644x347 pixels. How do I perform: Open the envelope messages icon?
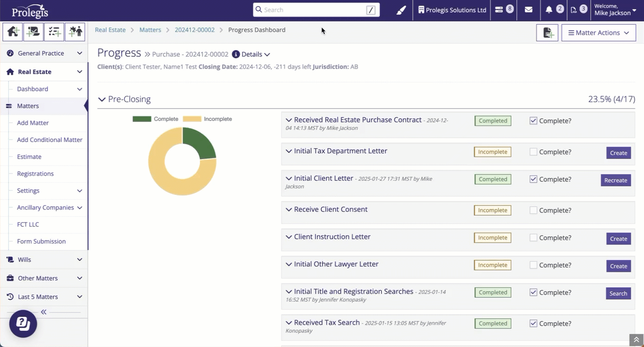point(528,10)
